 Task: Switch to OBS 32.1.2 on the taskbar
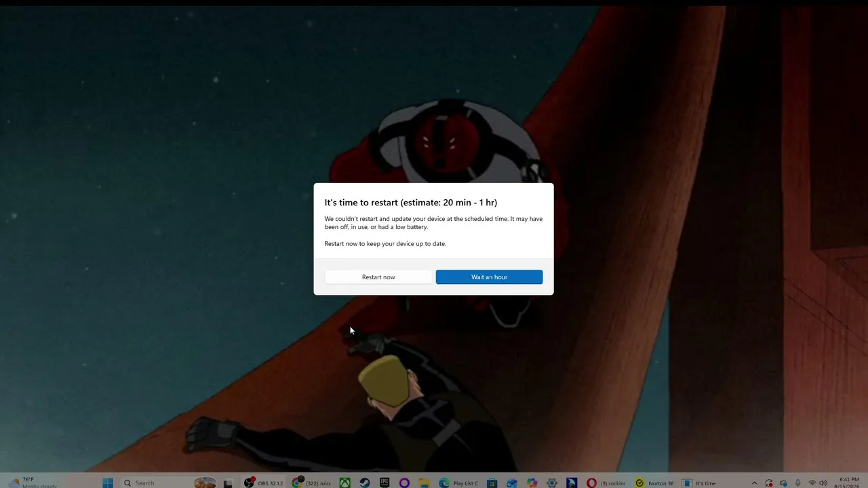tap(264, 483)
